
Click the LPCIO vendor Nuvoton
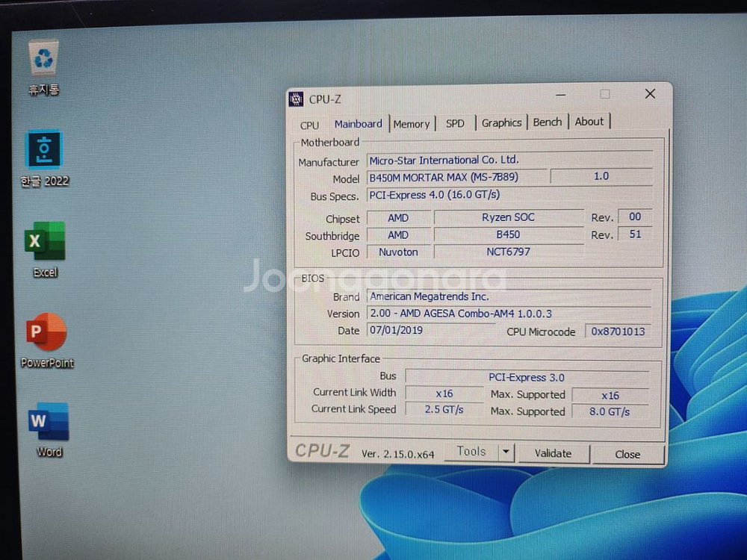398,252
